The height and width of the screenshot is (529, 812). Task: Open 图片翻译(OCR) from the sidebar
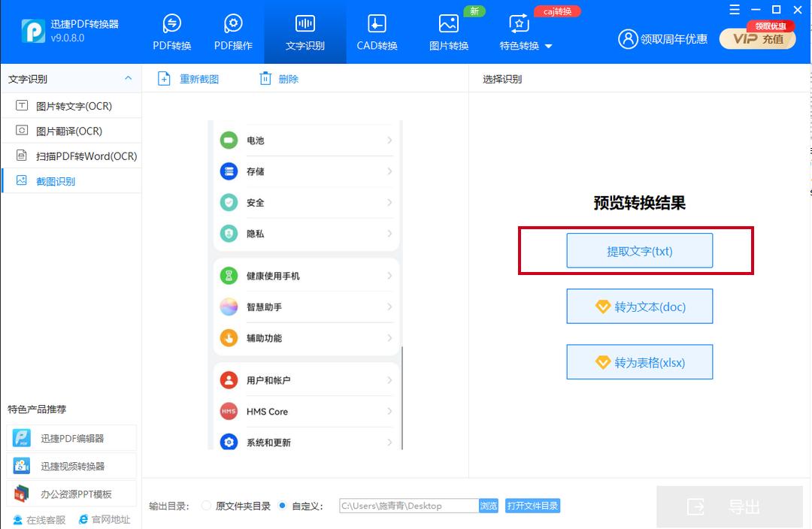coord(71,131)
